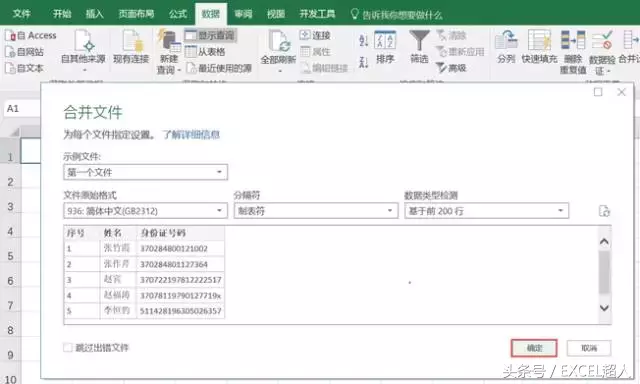
Task: Click preview cell 370284800121002
Action: 181,249
